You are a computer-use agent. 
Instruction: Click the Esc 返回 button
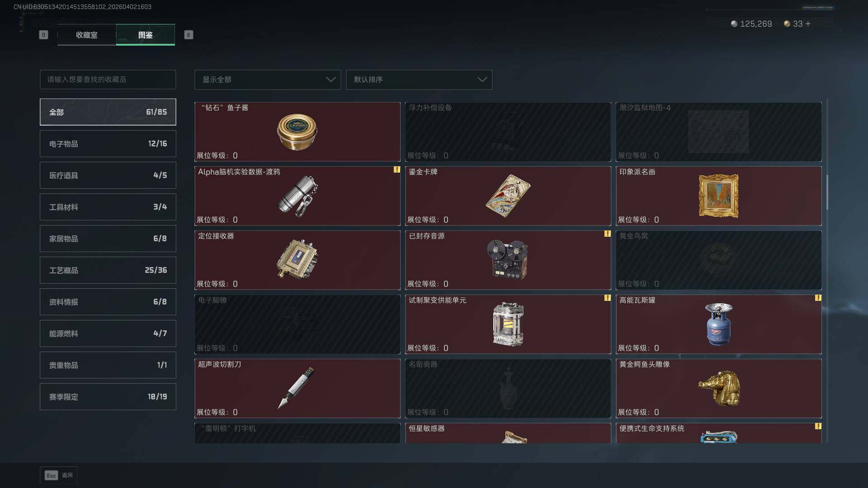[59, 475]
